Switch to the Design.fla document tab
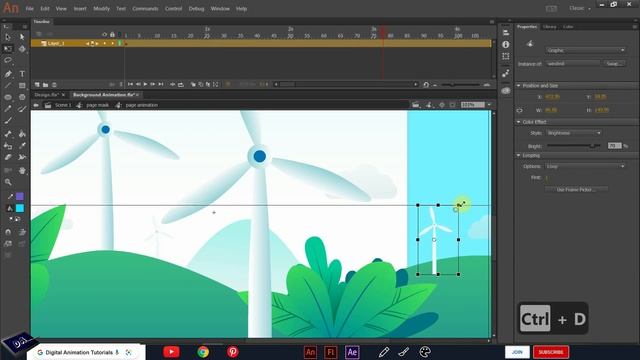Screen dimensions: 640x360 47,95
